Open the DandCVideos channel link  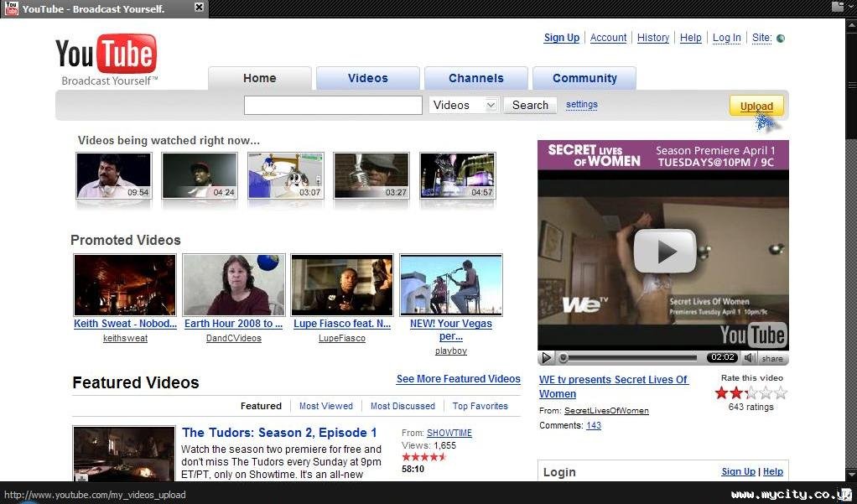point(233,338)
